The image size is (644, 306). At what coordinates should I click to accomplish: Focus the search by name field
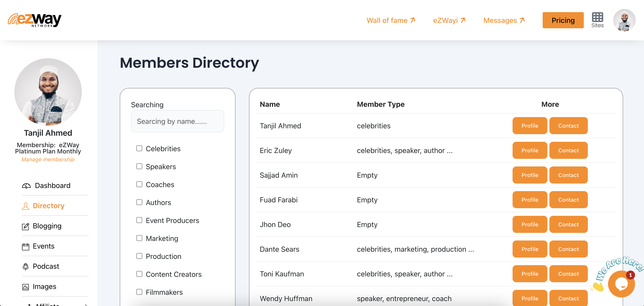click(177, 121)
